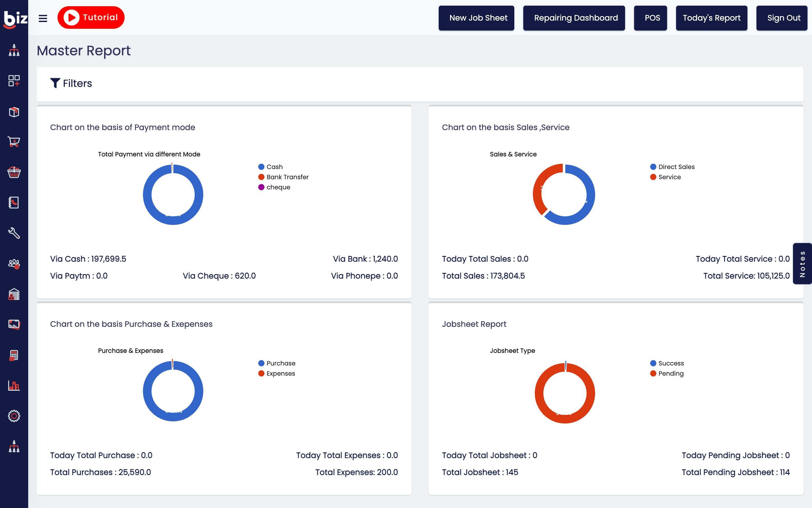
Task: Open the gear settings sidebar icon
Action: pos(14,416)
